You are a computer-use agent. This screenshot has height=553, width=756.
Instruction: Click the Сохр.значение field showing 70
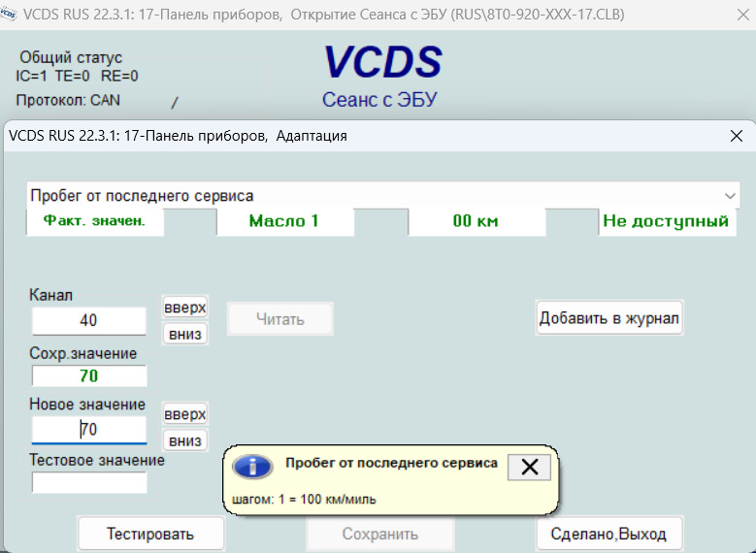[x=89, y=375]
